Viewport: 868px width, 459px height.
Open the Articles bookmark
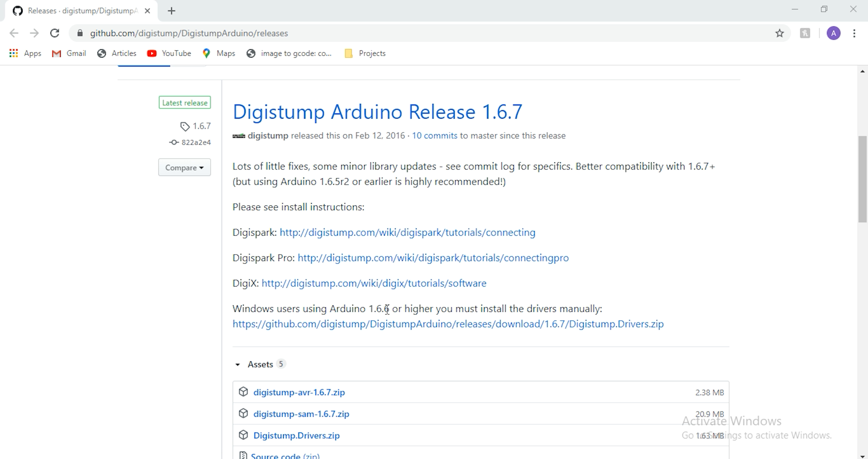[117, 53]
